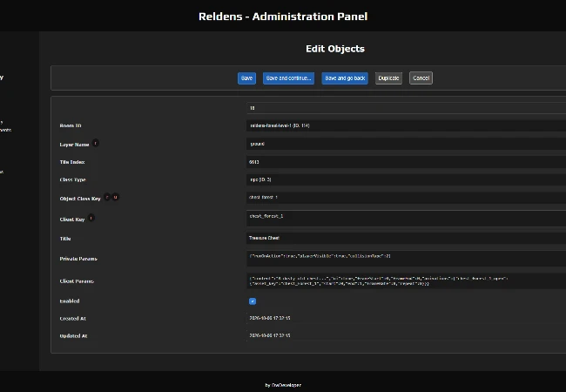
Task: Click the Save button
Action: [246, 78]
